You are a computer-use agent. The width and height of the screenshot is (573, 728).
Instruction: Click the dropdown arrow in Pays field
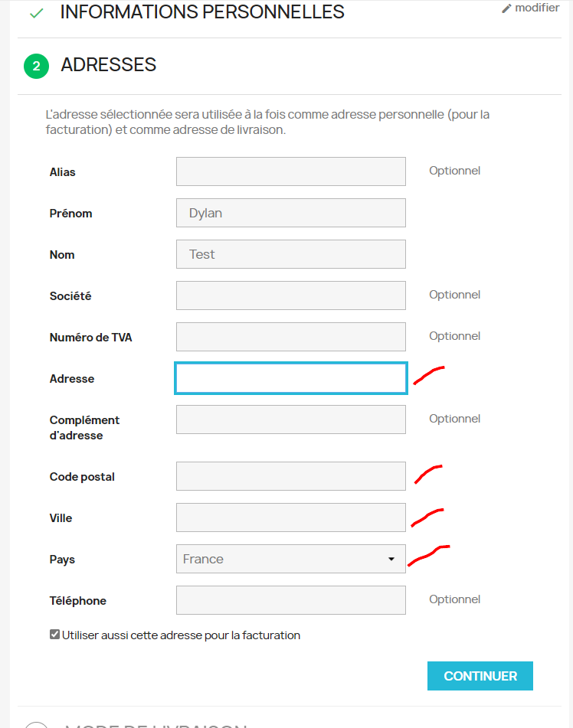click(x=391, y=559)
